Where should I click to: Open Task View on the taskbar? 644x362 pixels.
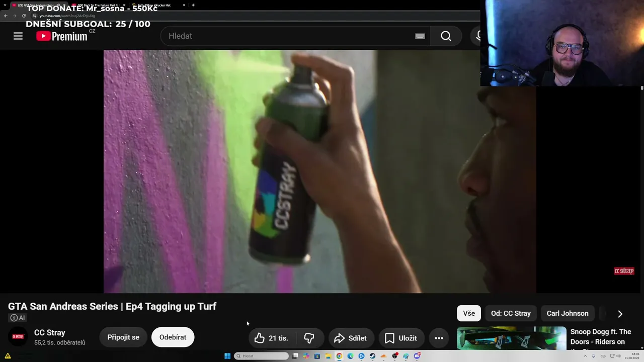[295, 356]
